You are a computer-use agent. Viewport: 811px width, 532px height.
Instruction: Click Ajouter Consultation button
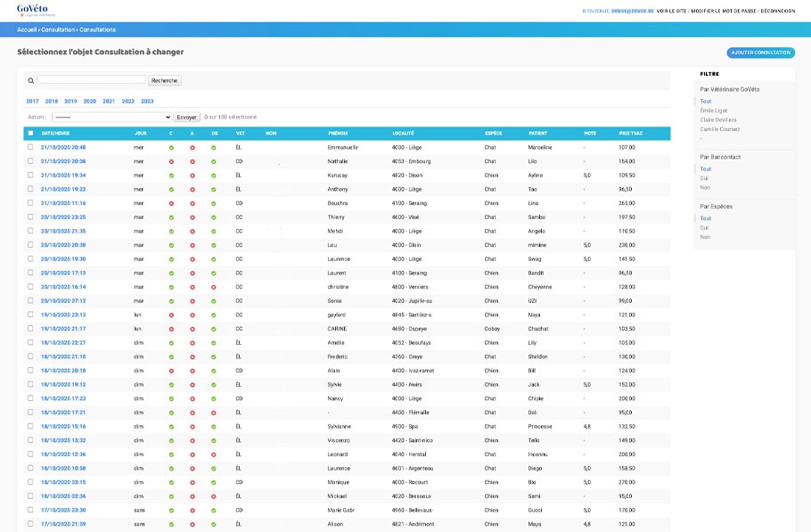pyautogui.click(x=761, y=53)
